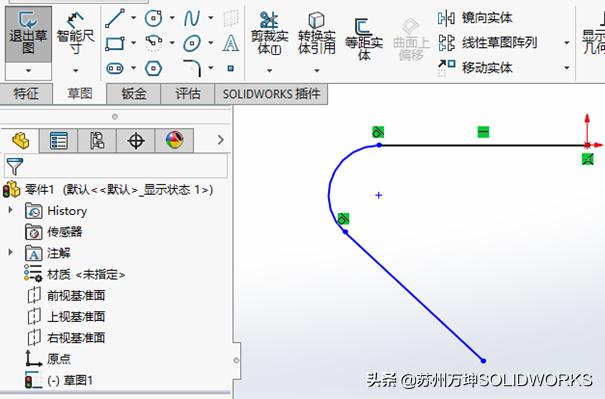Open the Circle tool dropdown arrow
Image resolution: width=605 pixels, height=399 pixels.
(x=172, y=18)
